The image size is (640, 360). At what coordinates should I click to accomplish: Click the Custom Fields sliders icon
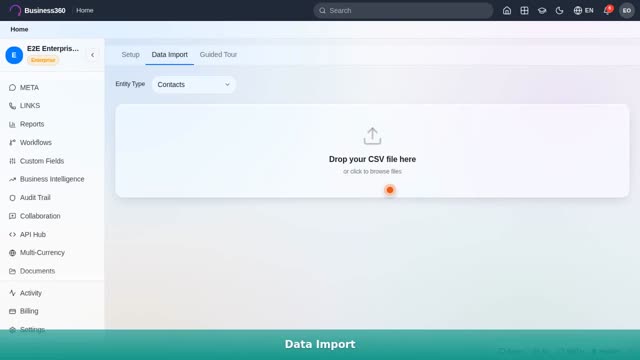[12, 161]
